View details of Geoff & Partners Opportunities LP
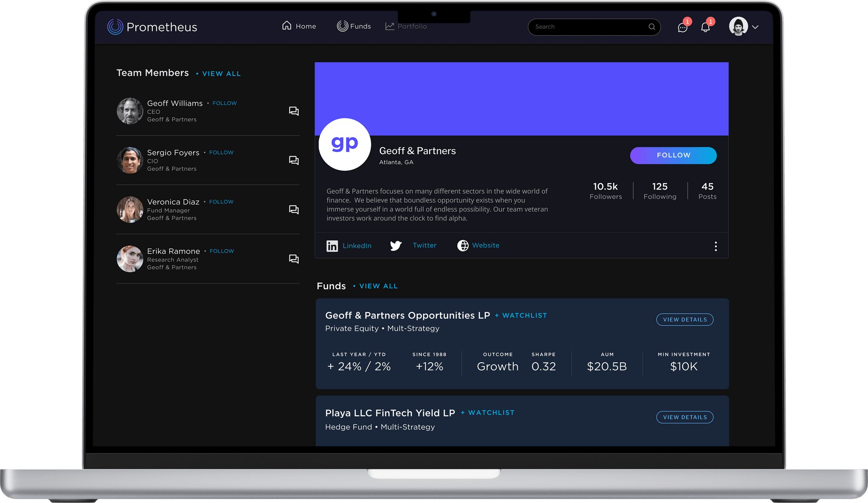Screen dimensions: 868x503 (x=684, y=319)
